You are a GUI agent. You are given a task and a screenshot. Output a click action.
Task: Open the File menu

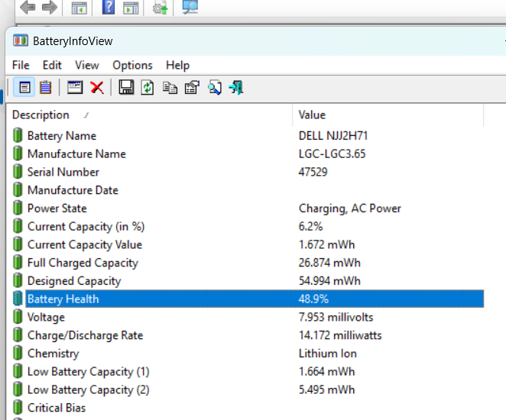pyautogui.click(x=21, y=65)
